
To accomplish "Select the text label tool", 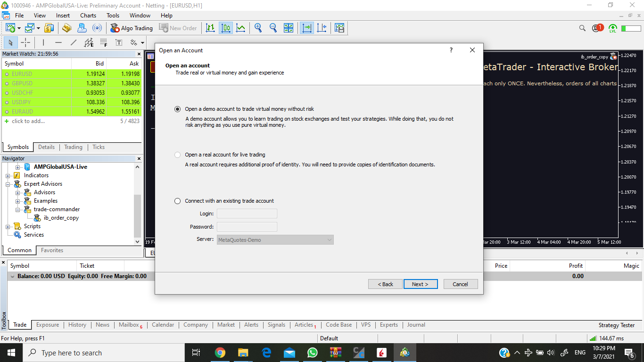I will point(119,42).
